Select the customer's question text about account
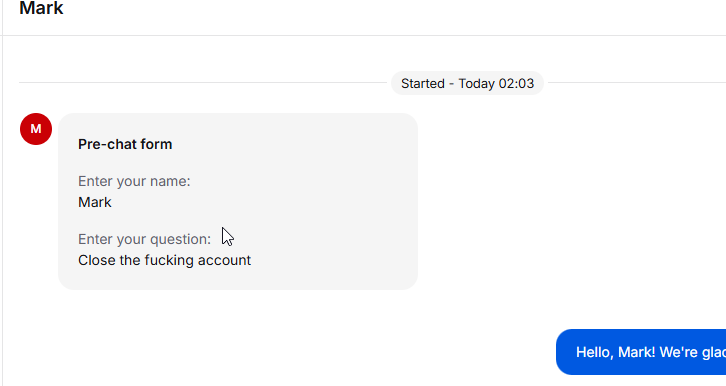Viewport: 726px width, 386px height. point(164,260)
